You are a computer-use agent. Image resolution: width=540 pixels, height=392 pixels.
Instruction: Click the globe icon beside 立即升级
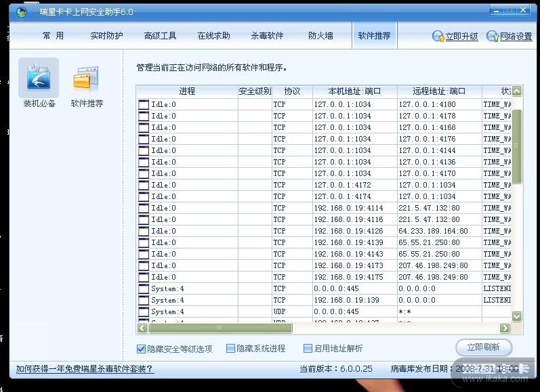[438, 37]
